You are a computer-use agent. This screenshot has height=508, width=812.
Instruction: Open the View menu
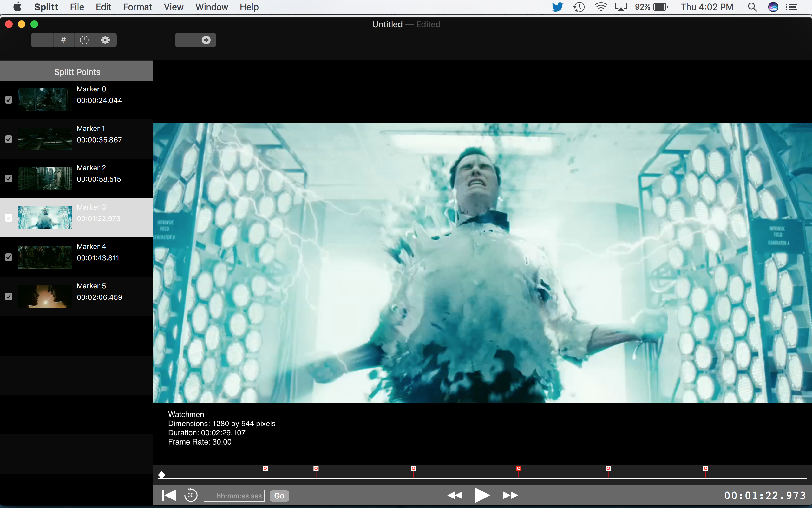pyautogui.click(x=174, y=7)
